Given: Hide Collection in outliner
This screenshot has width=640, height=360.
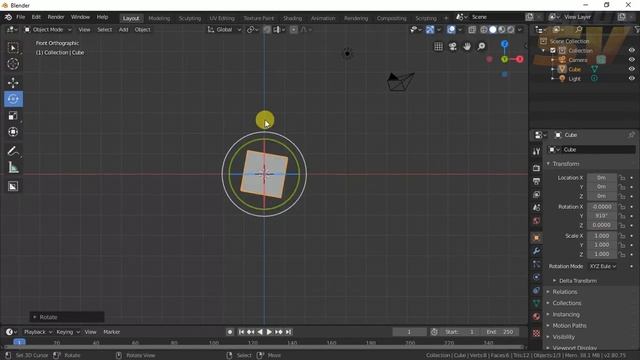Looking at the screenshot, I should point(631,51).
